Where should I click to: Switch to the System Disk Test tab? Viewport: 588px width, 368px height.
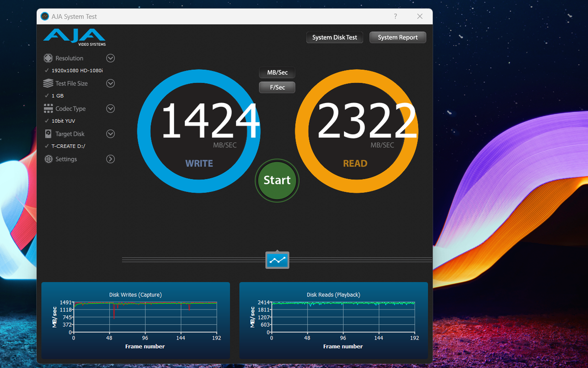coord(334,37)
